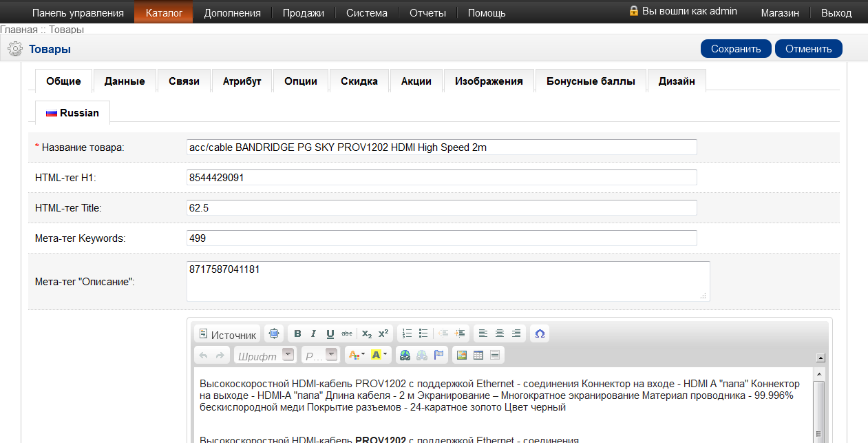Switch to the Общие tab

63,81
